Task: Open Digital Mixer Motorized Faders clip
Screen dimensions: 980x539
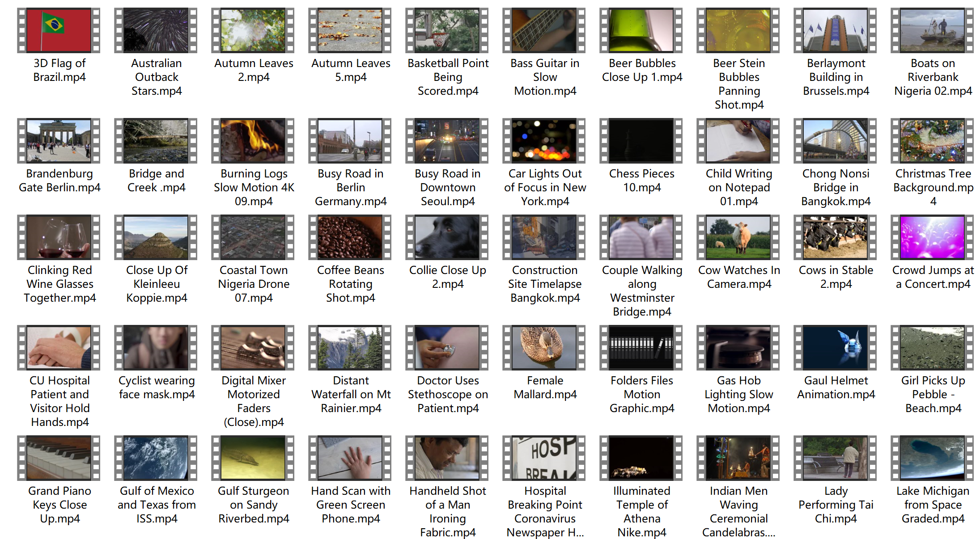Action: pos(253,347)
